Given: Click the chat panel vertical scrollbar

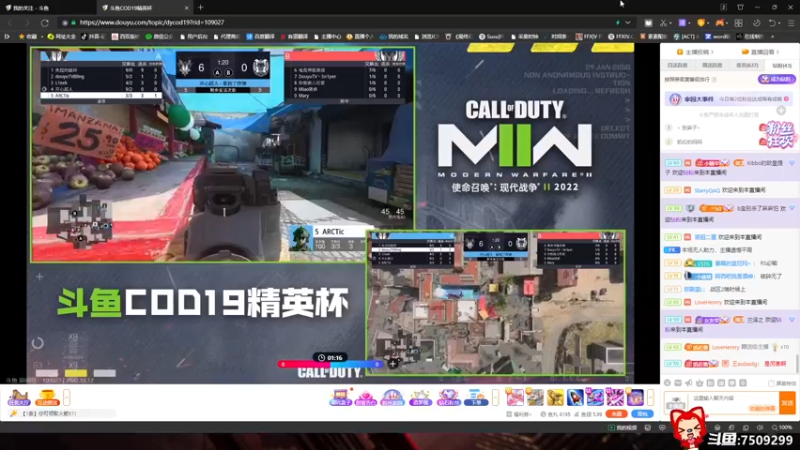Looking at the screenshot, I should [x=797, y=363].
